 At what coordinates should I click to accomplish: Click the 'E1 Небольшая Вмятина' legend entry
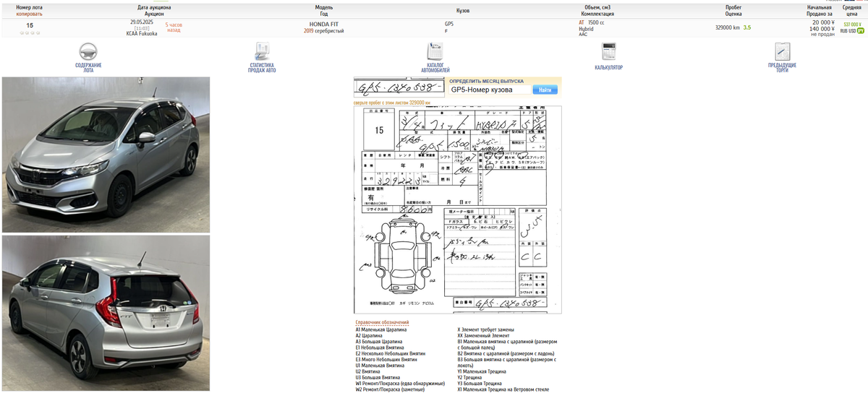tap(381, 347)
